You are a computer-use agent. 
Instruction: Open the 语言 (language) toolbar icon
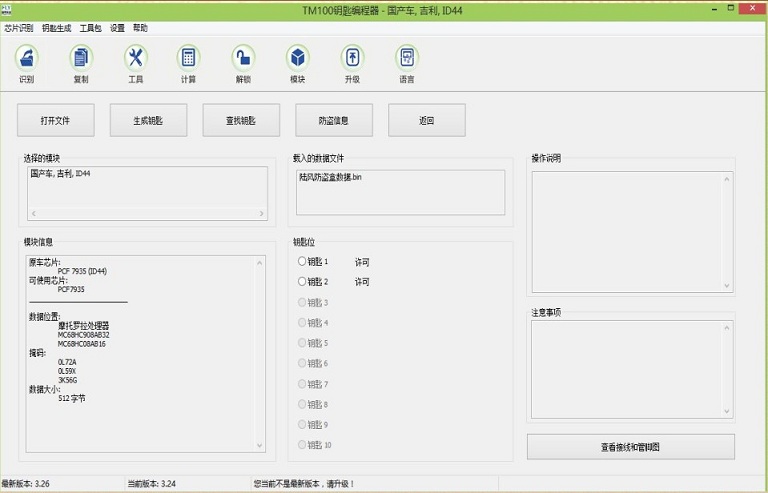(407, 63)
